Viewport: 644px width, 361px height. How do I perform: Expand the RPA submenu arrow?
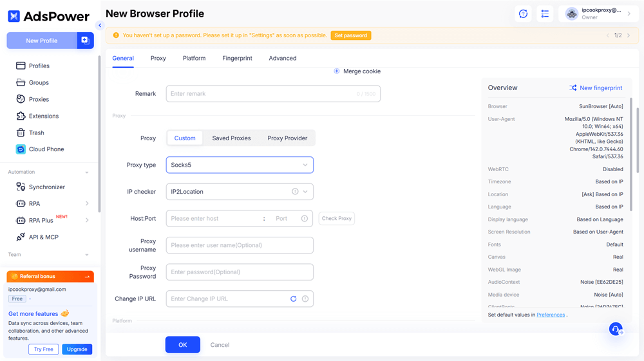point(87,203)
